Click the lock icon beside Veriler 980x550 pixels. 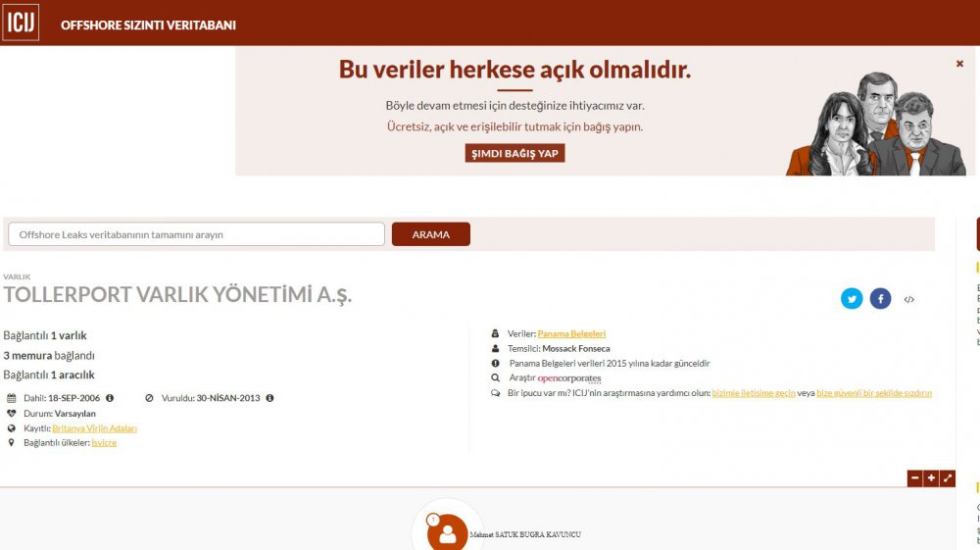click(495, 333)
